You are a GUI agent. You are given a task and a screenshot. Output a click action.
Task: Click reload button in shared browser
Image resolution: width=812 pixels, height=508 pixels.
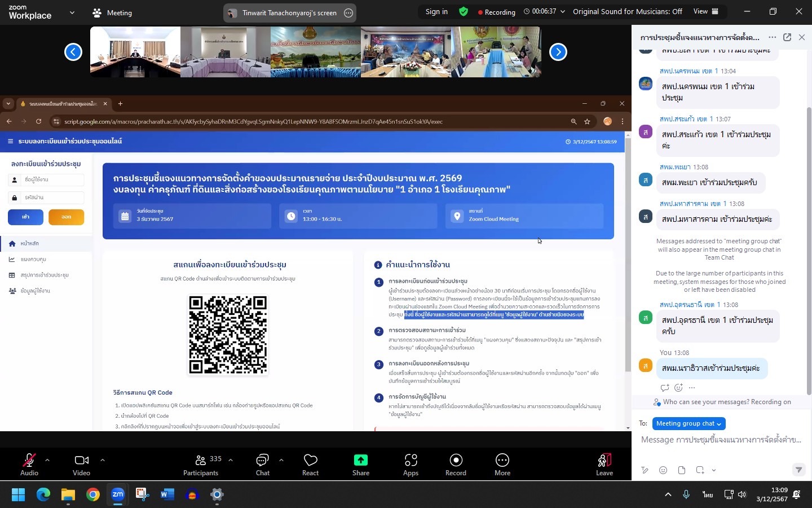click(x=38, y=121)
